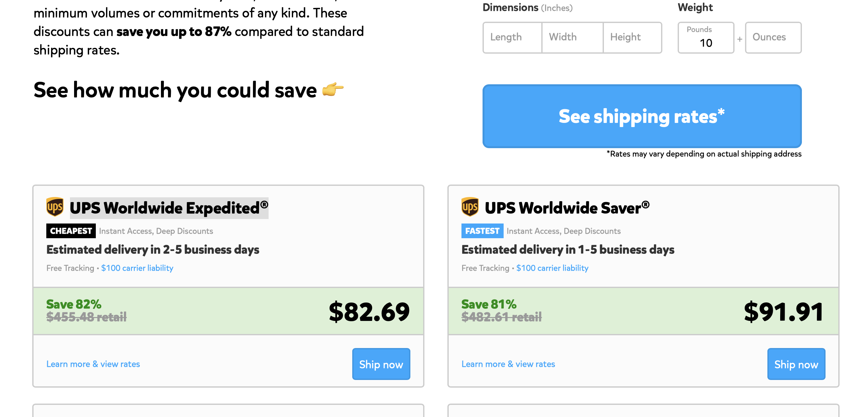The width and height of the screenshot is (868, 417).
Task: Click the UPS logo beside Worldwide Expedited
Action: point(55,207)
